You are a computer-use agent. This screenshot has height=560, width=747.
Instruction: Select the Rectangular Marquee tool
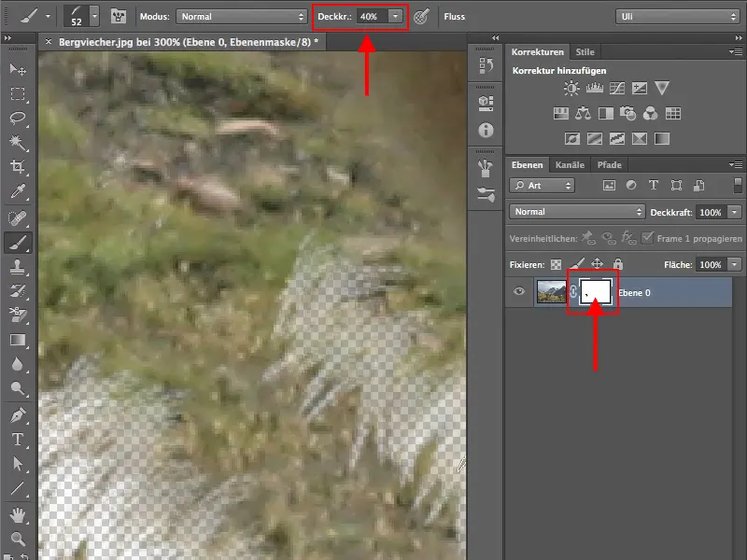pos(18,94)
